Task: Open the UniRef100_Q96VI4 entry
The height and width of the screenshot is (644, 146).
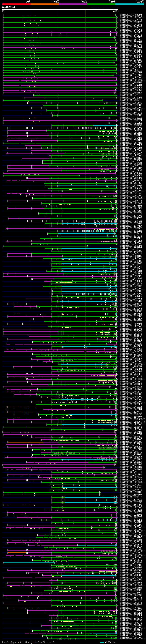Action: pos(131,304)
